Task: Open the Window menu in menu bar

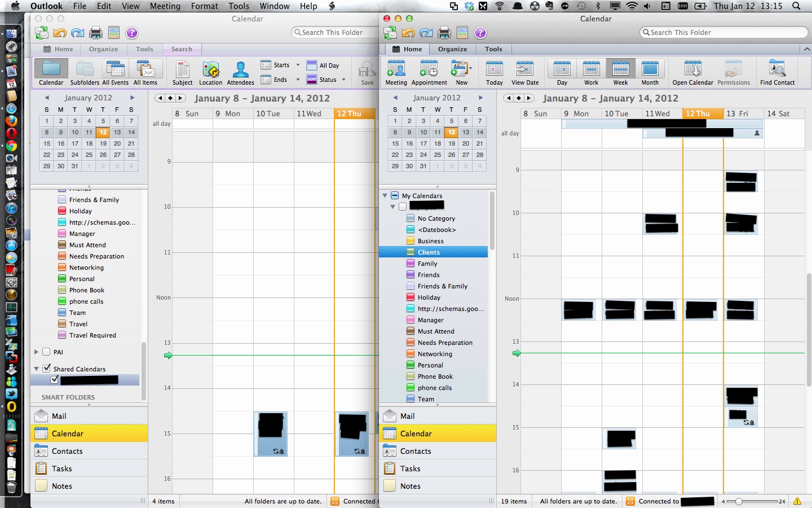Action: coord(275,6)
